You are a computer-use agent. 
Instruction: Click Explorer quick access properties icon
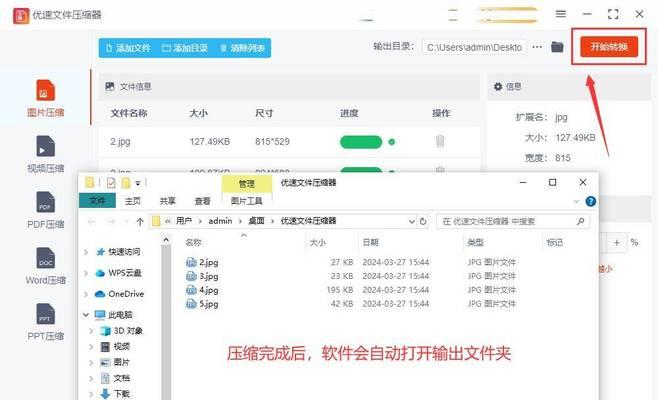[111, 183]
